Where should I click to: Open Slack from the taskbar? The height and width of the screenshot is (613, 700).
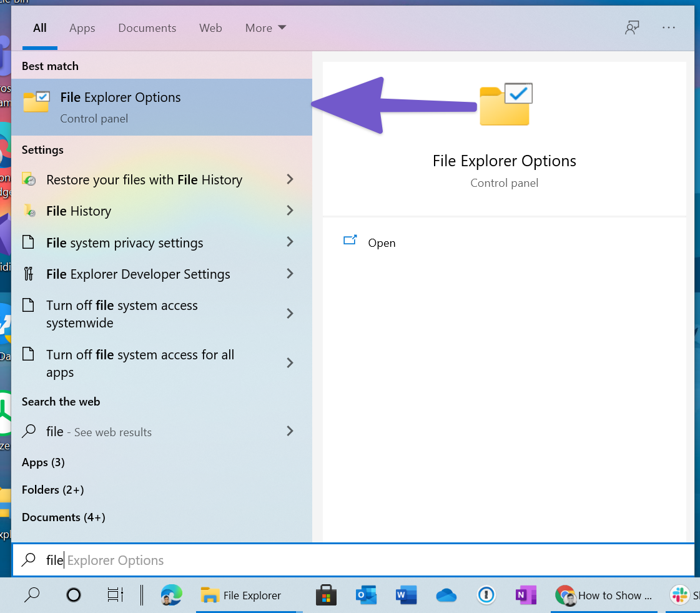pos(680,595)
